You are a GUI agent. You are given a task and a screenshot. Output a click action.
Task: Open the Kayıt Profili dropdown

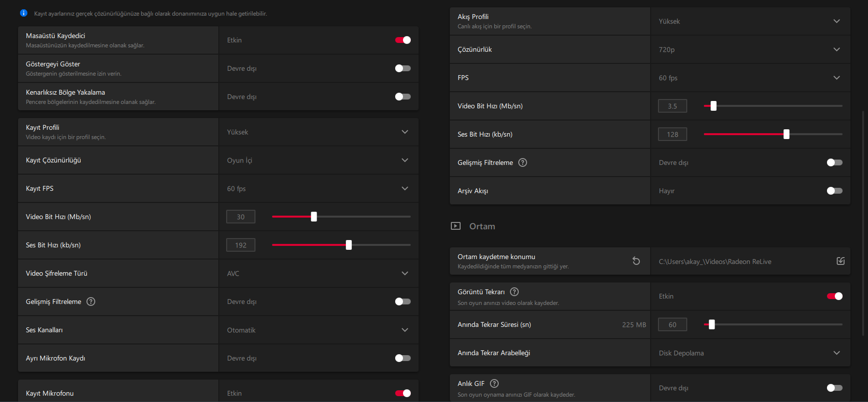tap(318, 132)
